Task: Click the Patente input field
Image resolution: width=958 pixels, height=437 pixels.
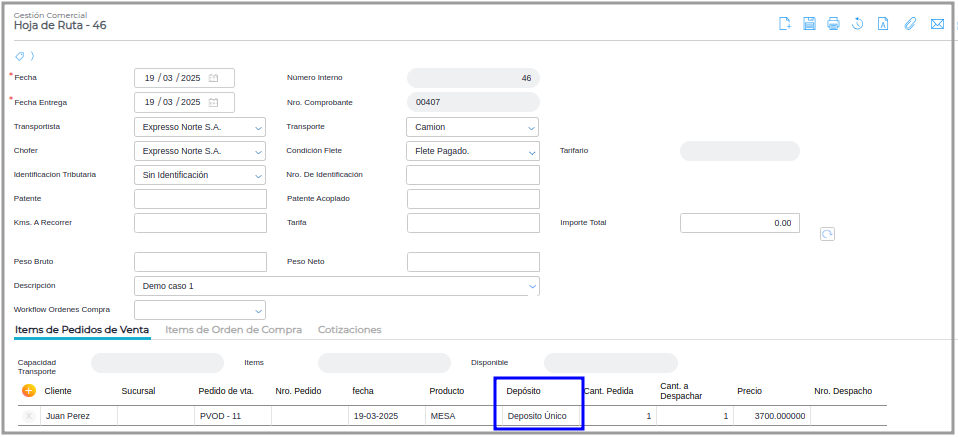Action: (x=200, y=199)
